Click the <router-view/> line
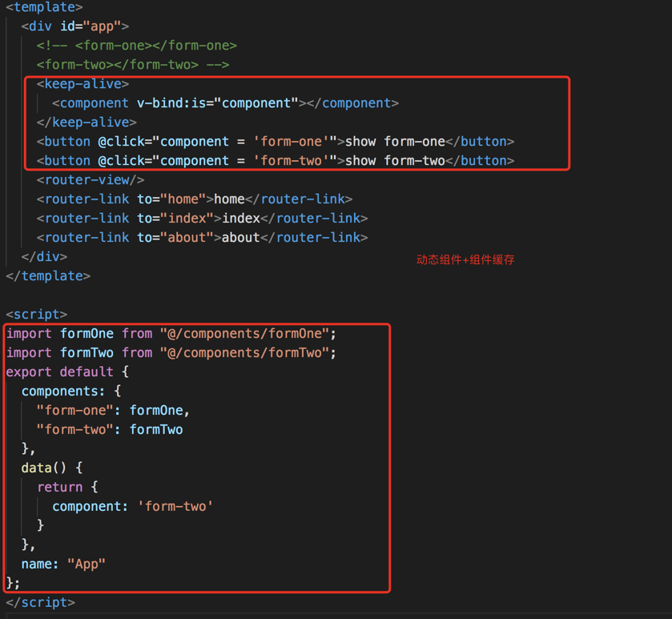 (x=91, y=180)
